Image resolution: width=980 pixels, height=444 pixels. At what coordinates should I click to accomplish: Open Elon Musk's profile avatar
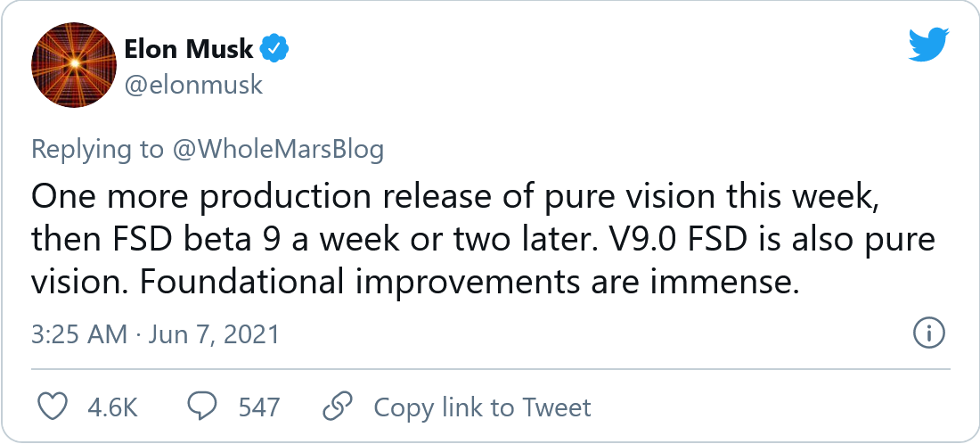[x=74, y=66]
